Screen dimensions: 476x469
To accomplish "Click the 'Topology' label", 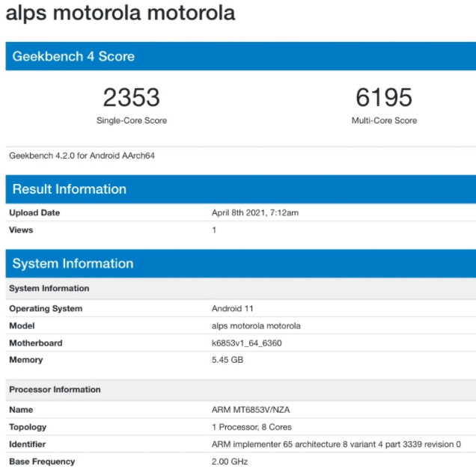I will click(x=28, y=427).
